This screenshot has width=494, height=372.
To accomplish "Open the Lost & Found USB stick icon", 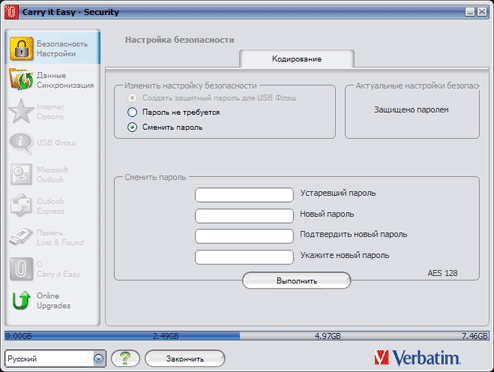I will point(21,237).
